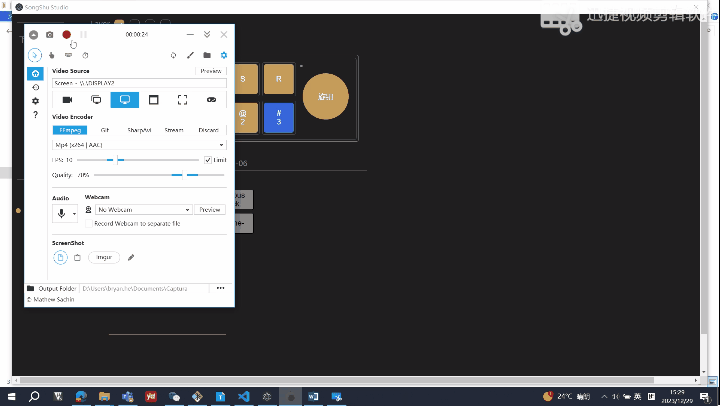The image size is (720, 406).
Task: Take a screenshot with the camera icon
Action: click(50, 34)
